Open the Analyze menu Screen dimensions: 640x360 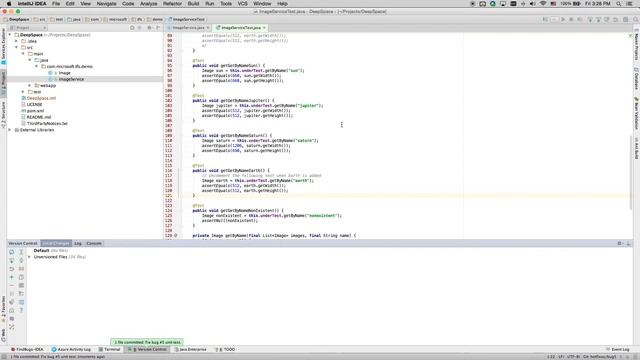149,4
